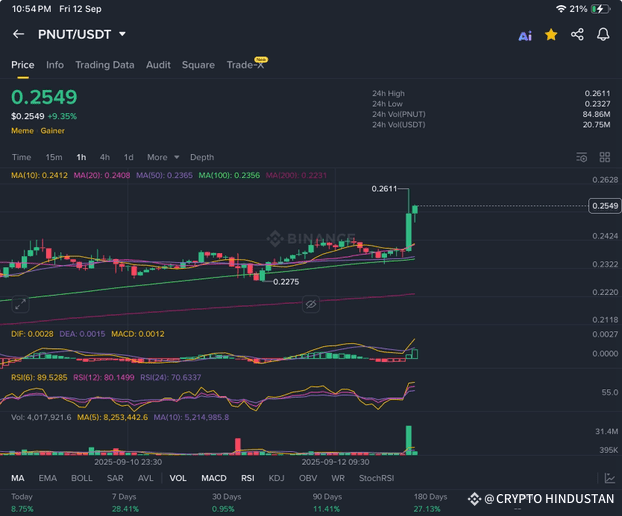The width and height of the screenshot is (622, 516).
Task: Tap the 30 Days 0.95% performance
Action: pyautogui.click(x=227, y=503)
